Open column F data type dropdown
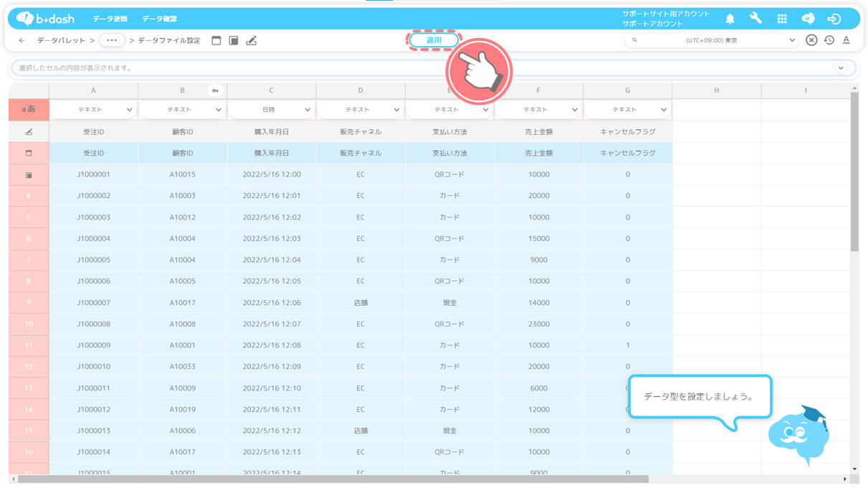 point(538,110)
